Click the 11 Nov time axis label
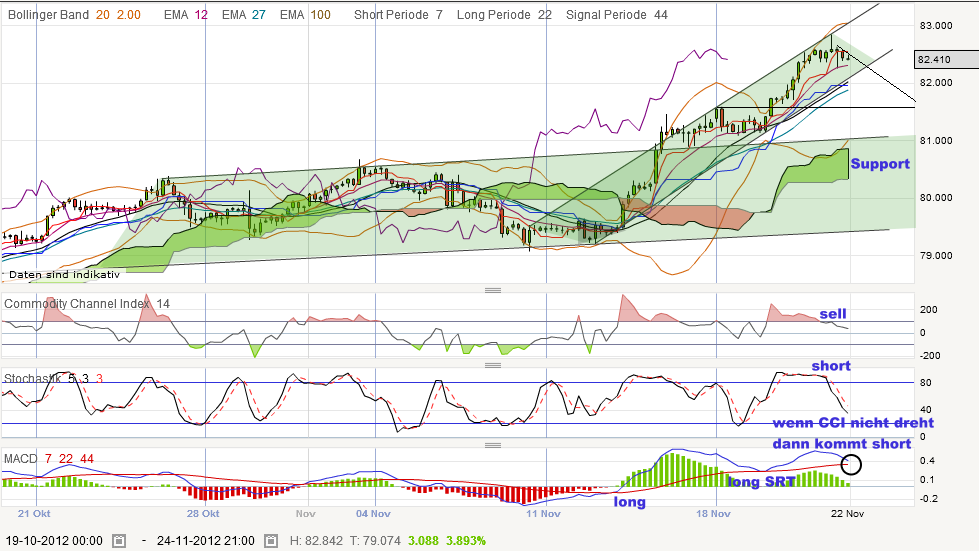The height and width of the screenshot is (551, 979). [x=543, y=514]
